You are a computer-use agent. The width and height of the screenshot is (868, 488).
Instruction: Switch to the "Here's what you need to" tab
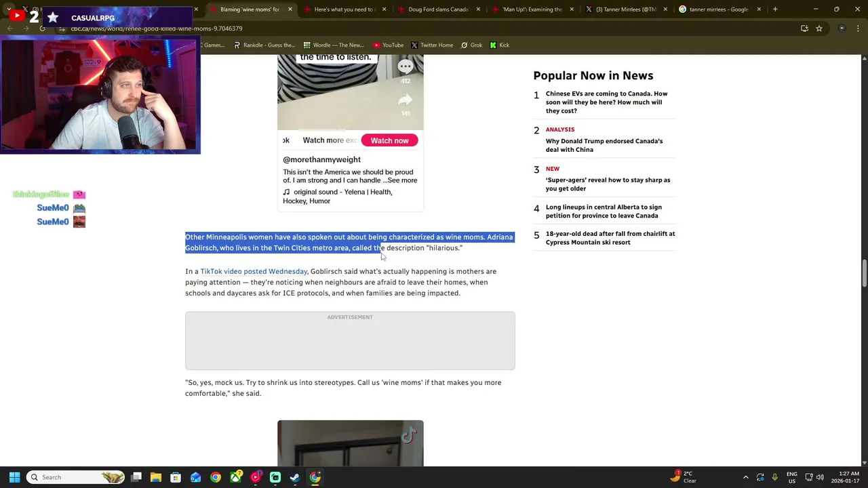[344, 9]
